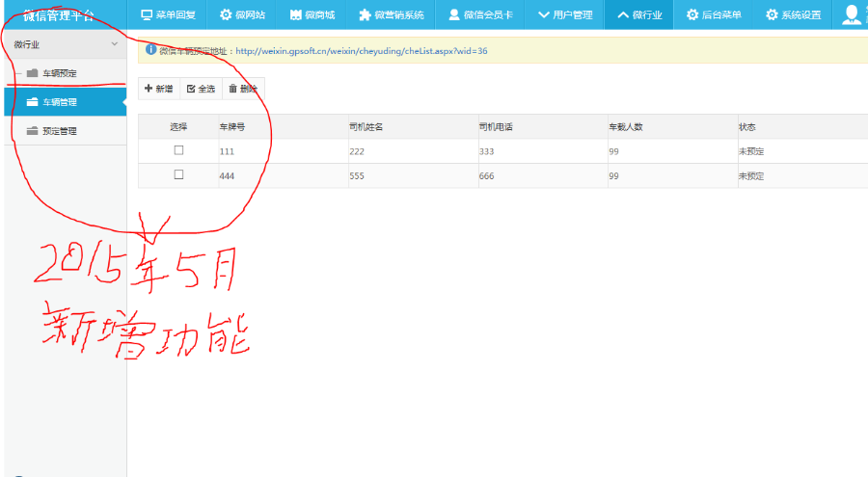Click the shop icon on 微商城
Viewport: 868px width, 477px height.
tap(296, 15)
